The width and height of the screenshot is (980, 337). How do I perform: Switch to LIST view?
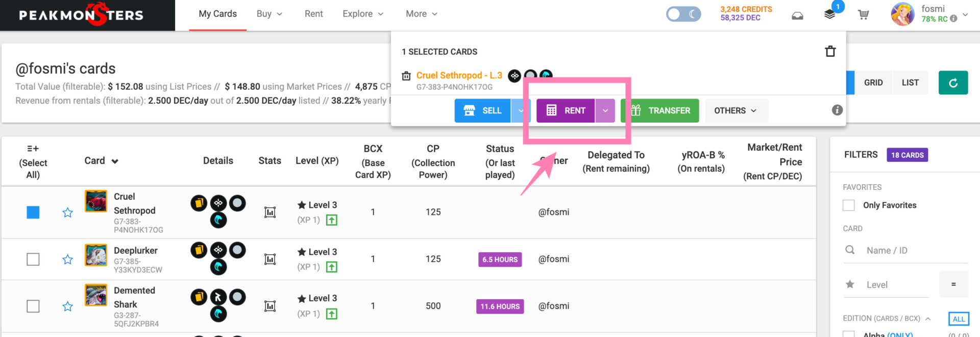(x=910, y=83)
